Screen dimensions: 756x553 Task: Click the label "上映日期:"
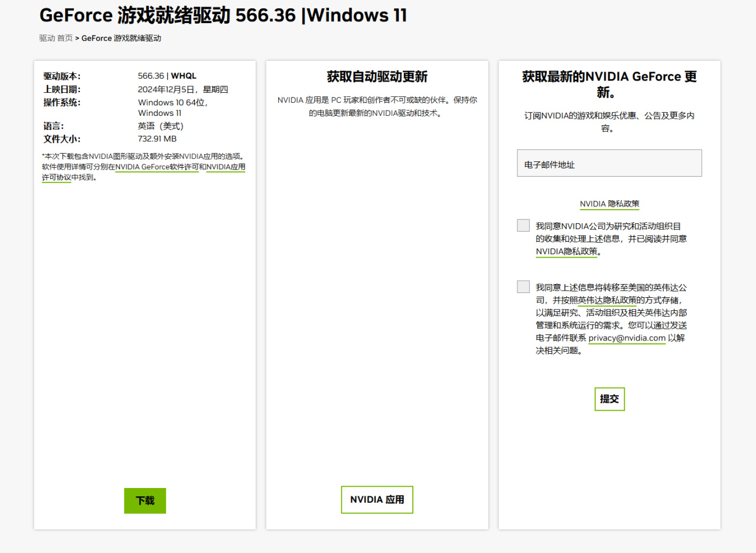pyautogui.click(x=62, y=89)
